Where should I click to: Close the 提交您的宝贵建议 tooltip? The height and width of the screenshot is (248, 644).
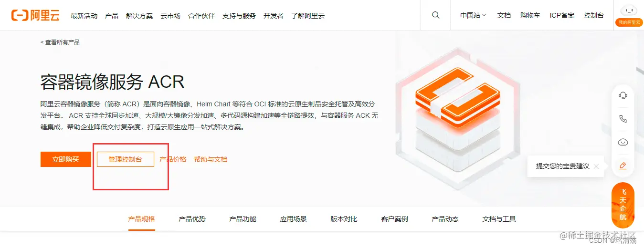(596, 166)
